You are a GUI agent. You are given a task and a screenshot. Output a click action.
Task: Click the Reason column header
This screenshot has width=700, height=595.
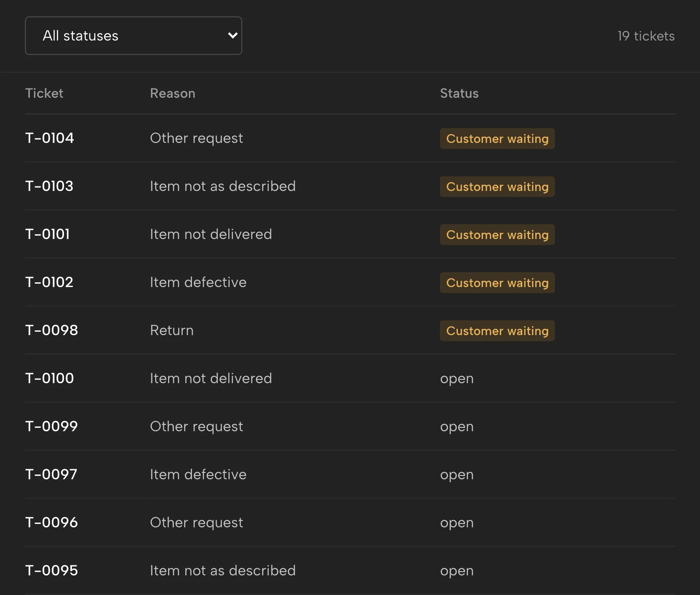[172, 93]
